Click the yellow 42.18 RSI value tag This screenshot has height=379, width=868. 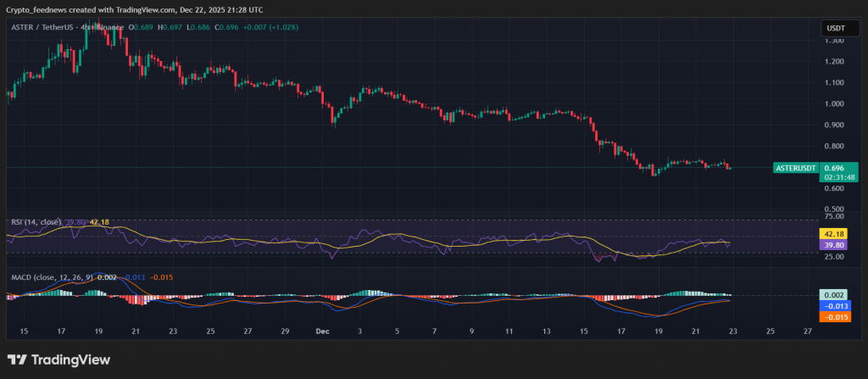point(832,233)
